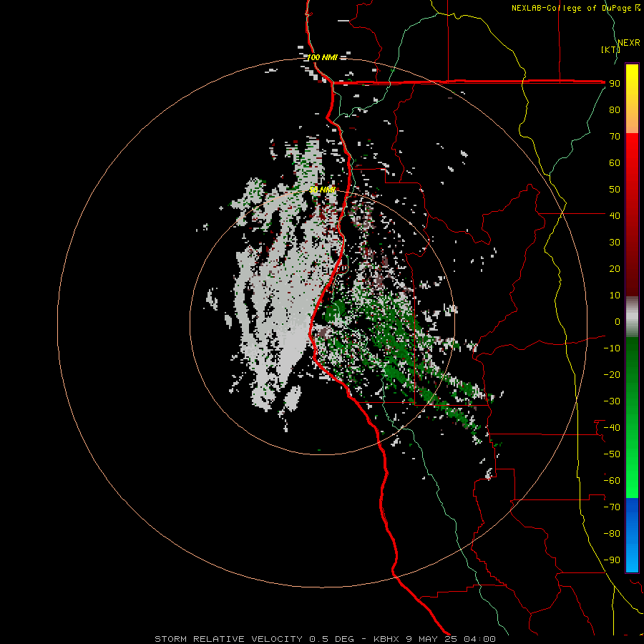The width and height of the screenshot is (644, 644).
Task: Click the 50 NMI range ring label
Action: point(322,190)
